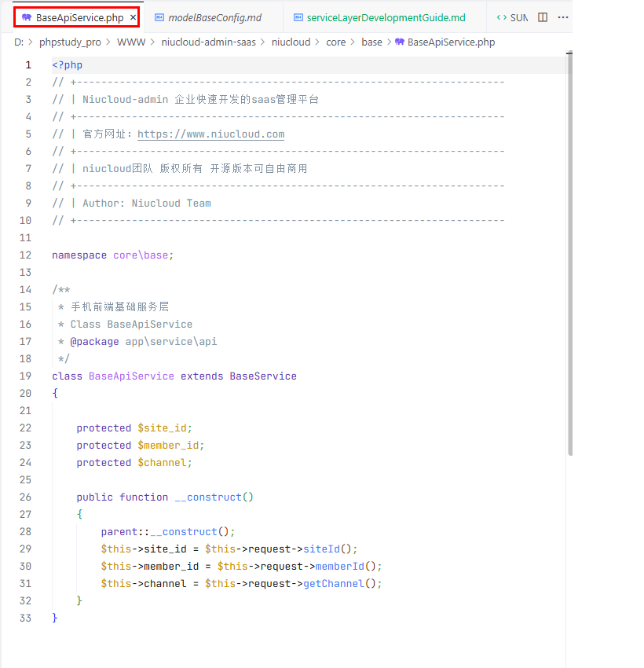Click the markdown icon on modelBaseConfig.md tab
The width and height of the screenshot is (644, 668).
159,17
